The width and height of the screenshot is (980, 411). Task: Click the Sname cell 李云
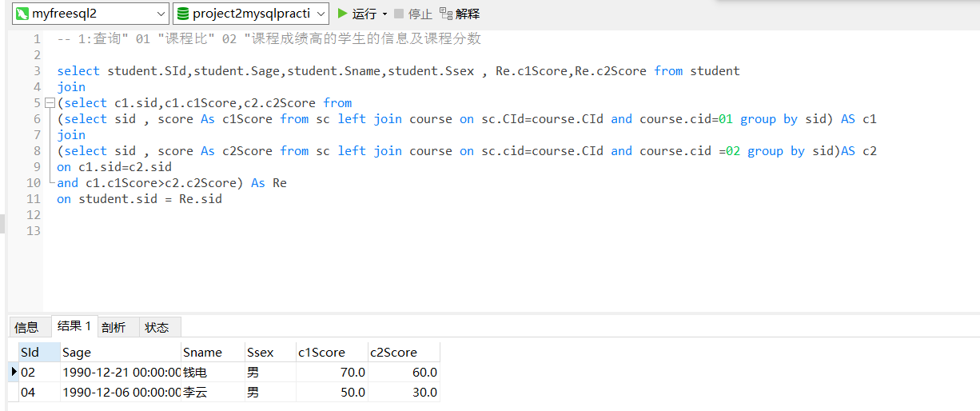pos(213,392)
